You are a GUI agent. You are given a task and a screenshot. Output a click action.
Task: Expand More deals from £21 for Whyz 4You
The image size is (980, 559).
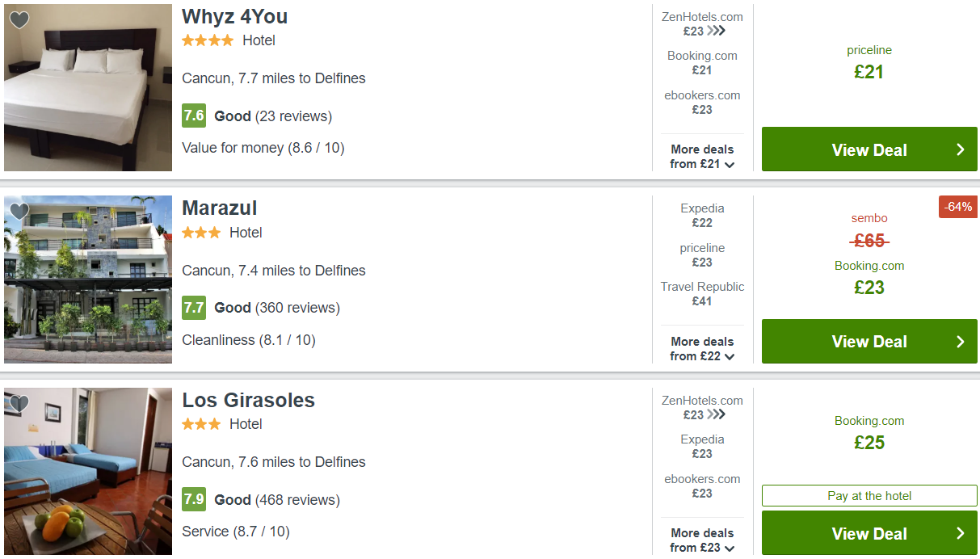(x=702, y=157)
